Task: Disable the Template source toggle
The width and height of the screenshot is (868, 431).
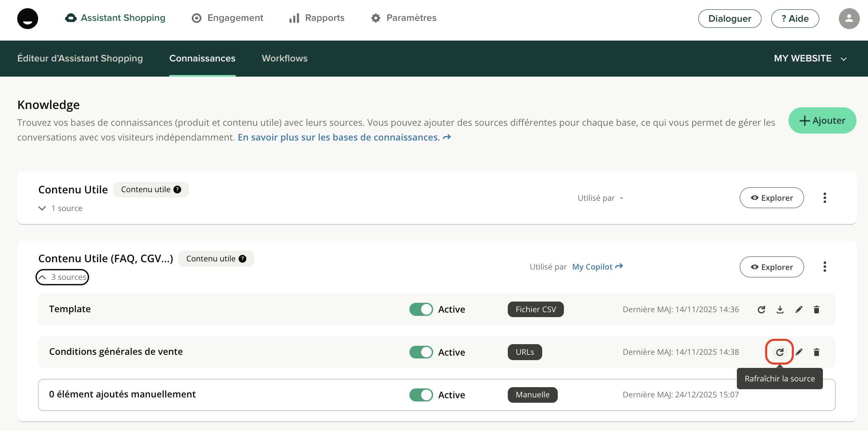Action: (421, 309)
